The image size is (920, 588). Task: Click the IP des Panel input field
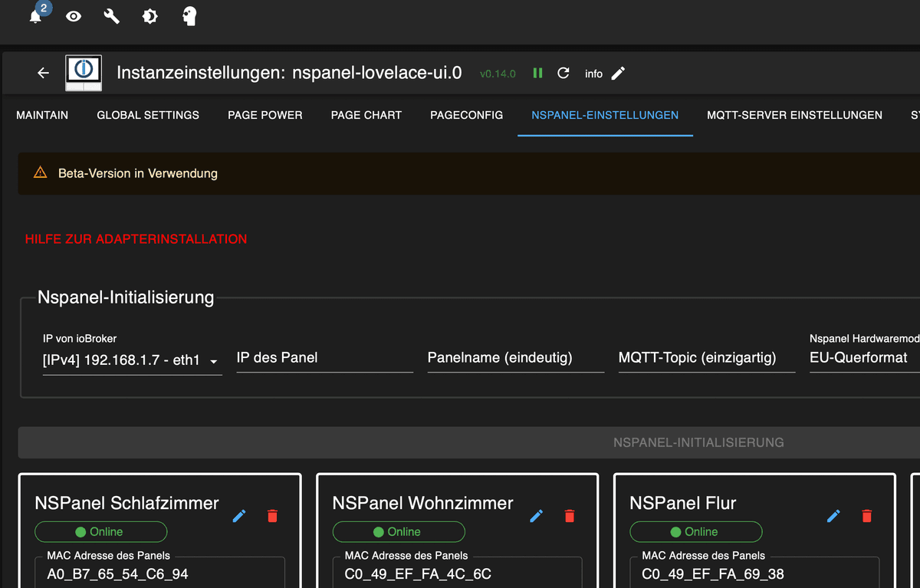tap(324, 358)
